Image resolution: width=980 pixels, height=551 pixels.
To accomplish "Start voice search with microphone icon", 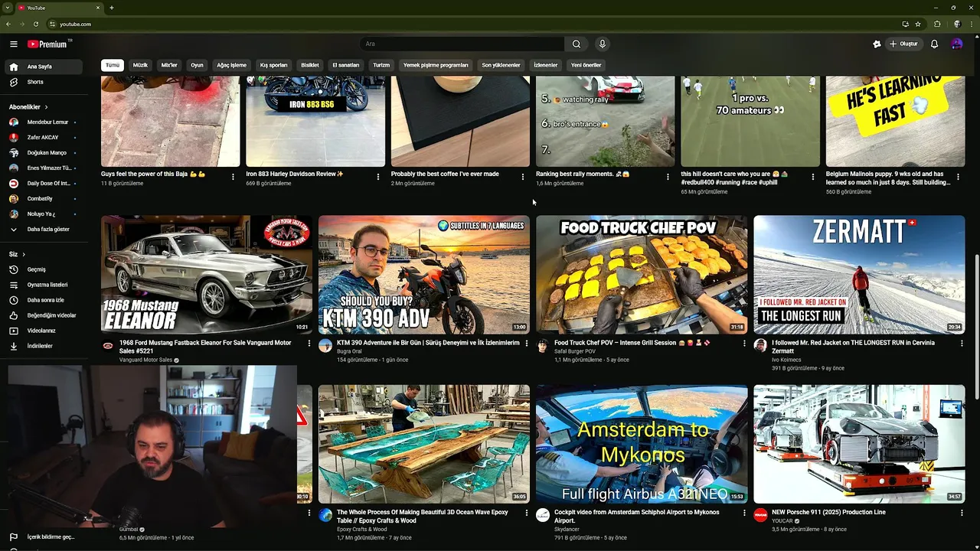I will pyautogui.click(x=603, y=44).
